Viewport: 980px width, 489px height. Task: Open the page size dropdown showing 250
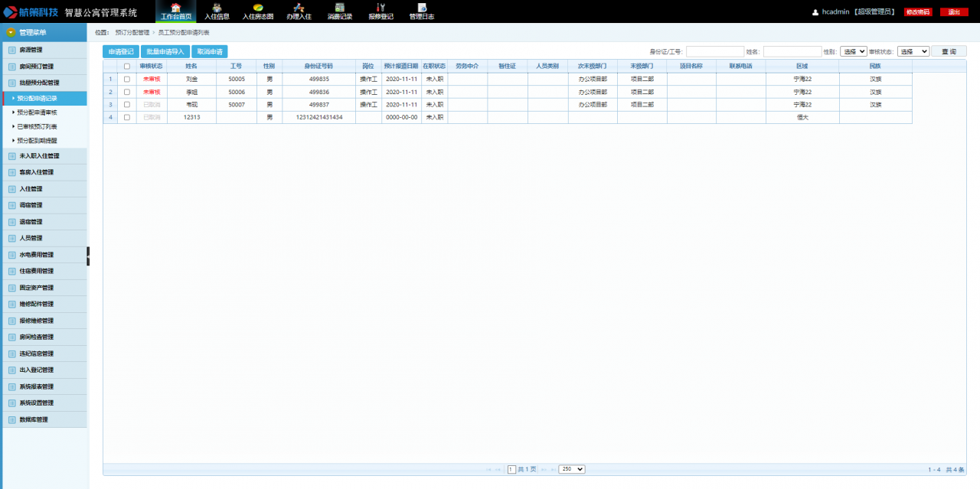[x=571, y=469]
